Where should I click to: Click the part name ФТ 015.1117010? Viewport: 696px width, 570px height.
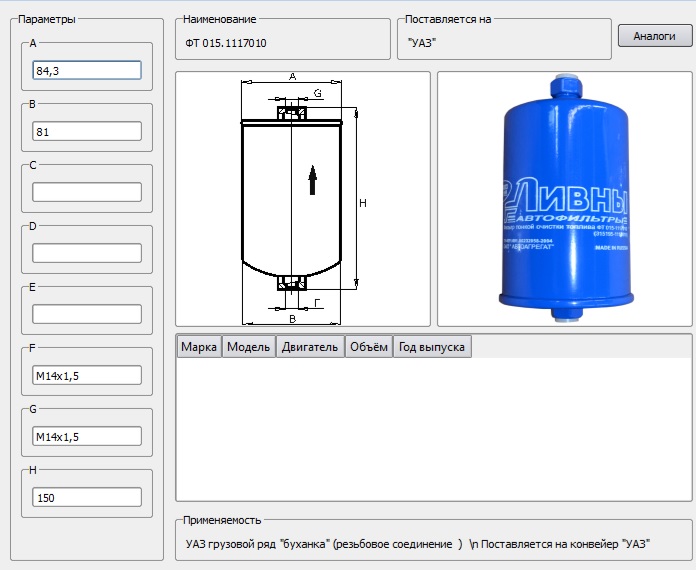[226, 43]
